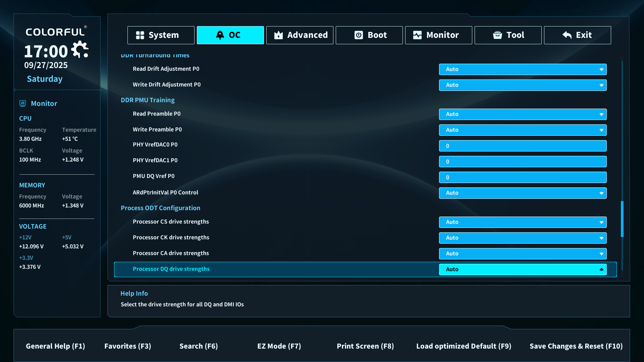Viewport: 644px width, 362px height.
Task: Open Search (F6)
Action: pos(199,346)
